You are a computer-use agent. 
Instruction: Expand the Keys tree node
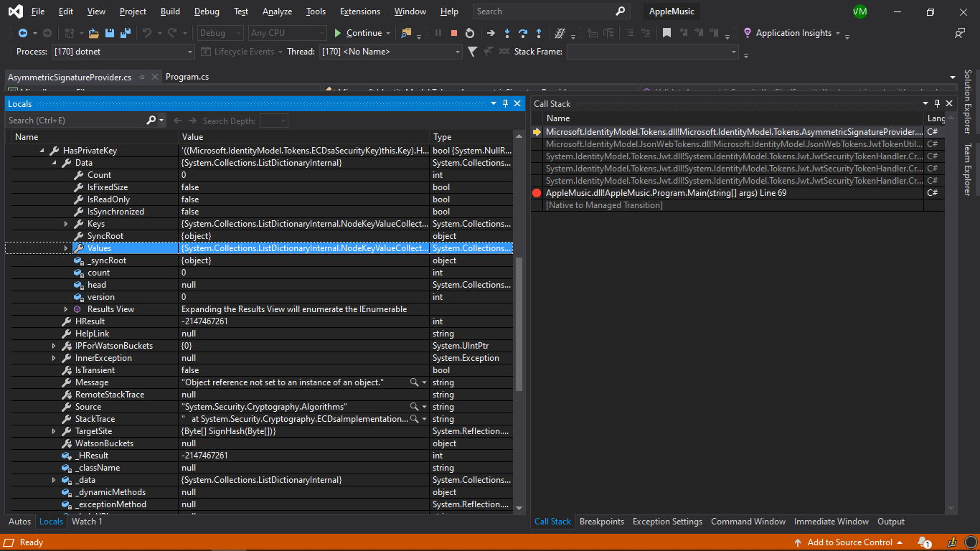click(x=65, y=223)
